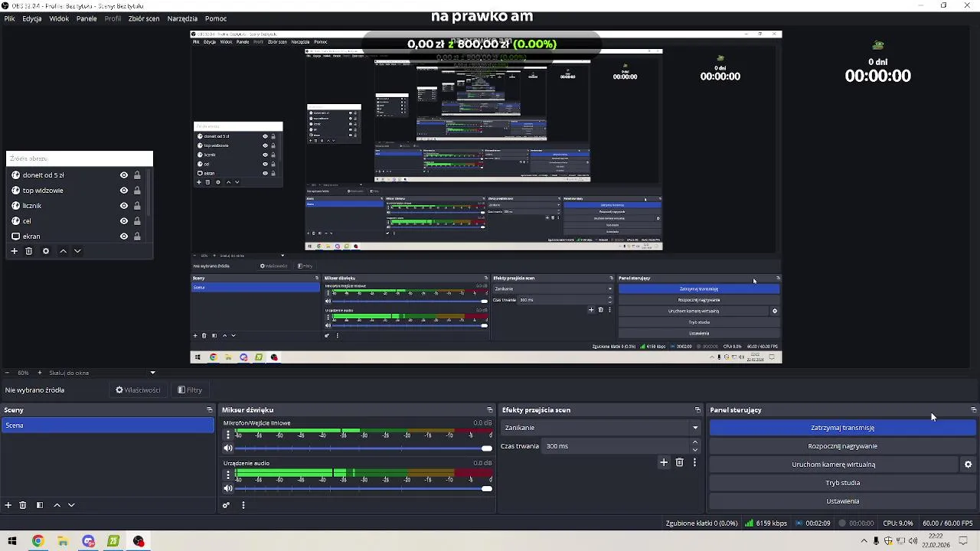Open the Panele menu
980x551 pixels.
pyautogui.click(x=87, y=18)
